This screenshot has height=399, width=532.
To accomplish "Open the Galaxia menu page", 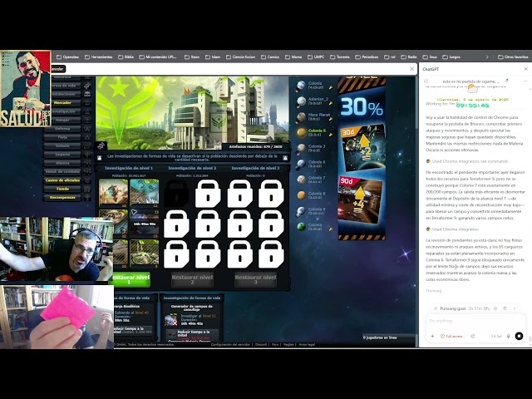I will [x=62, y=146].
